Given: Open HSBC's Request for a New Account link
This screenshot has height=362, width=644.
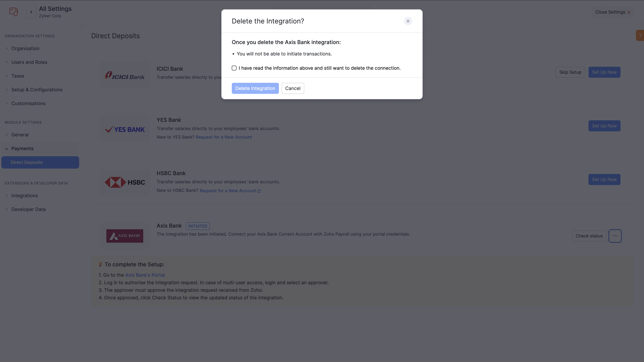Looking at the screenshot, I should coord(228,191).
